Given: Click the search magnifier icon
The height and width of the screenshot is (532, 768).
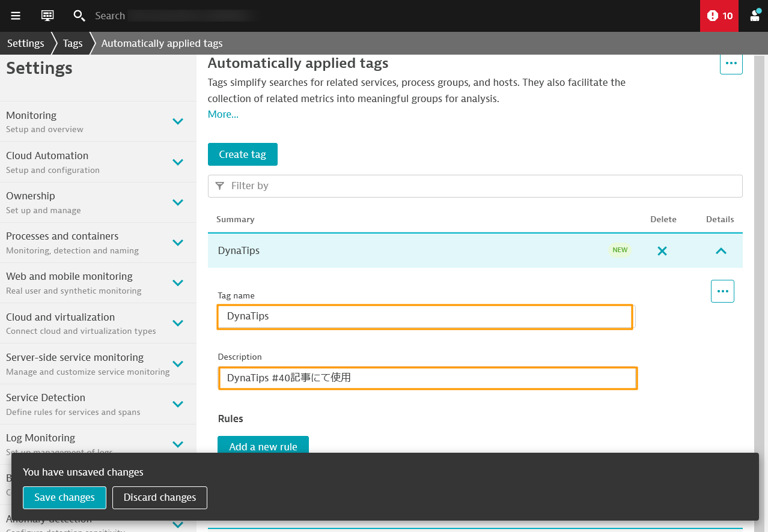Looking at the screenshot, I should tap(79, 16).
